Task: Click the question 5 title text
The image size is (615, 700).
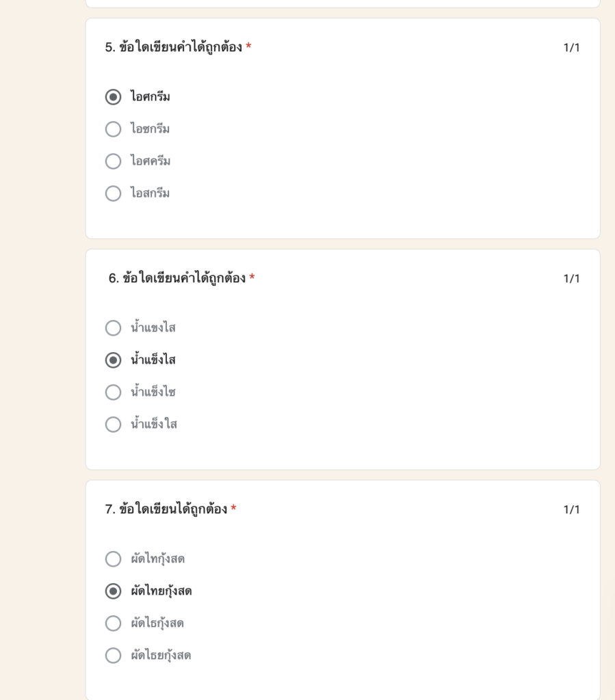Action: click(x=174, y=47)
